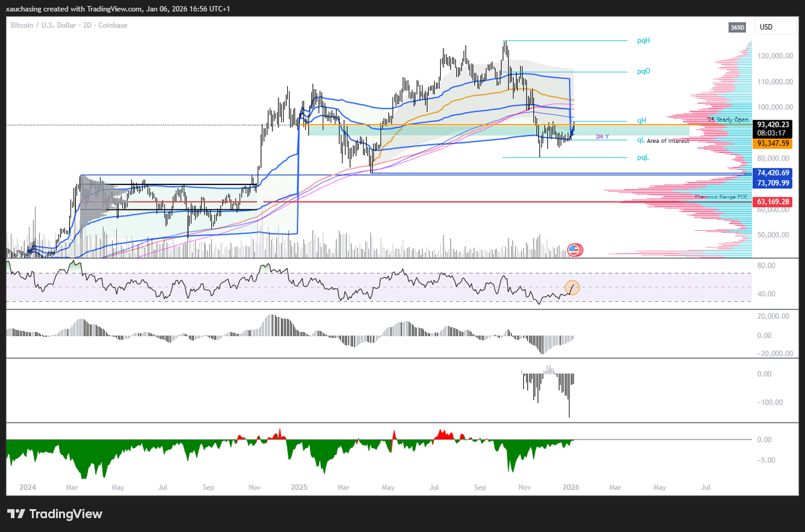Click the qH level label

click(641, 121)
